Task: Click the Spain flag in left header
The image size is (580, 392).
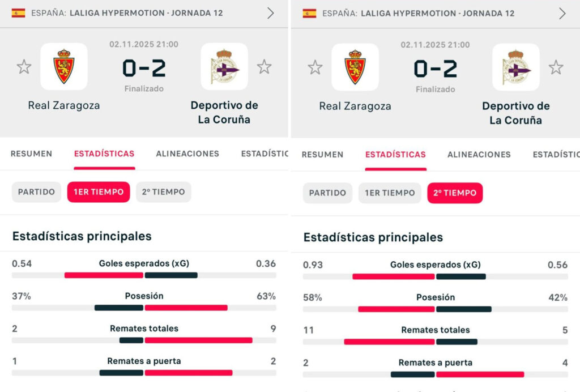Action: coord(18,12)
